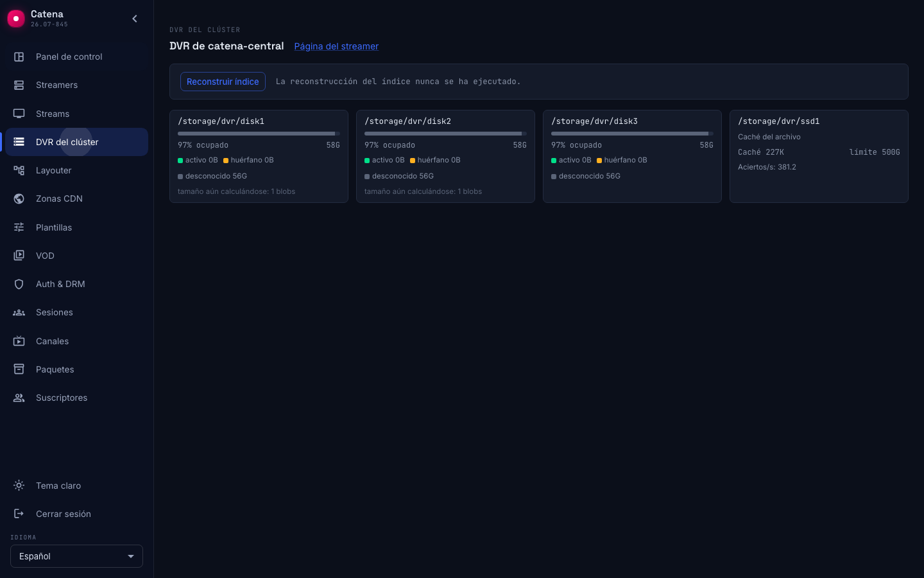Click 'Caché del archivo' label
The height and width of the screenshot is (578, 924).
(769, 137)
